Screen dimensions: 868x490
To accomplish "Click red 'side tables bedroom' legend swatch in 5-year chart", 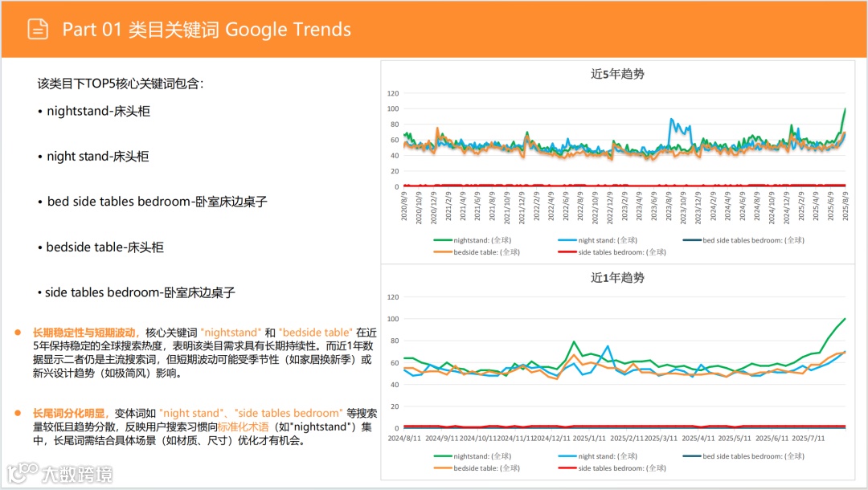I will tap(567, 252).
